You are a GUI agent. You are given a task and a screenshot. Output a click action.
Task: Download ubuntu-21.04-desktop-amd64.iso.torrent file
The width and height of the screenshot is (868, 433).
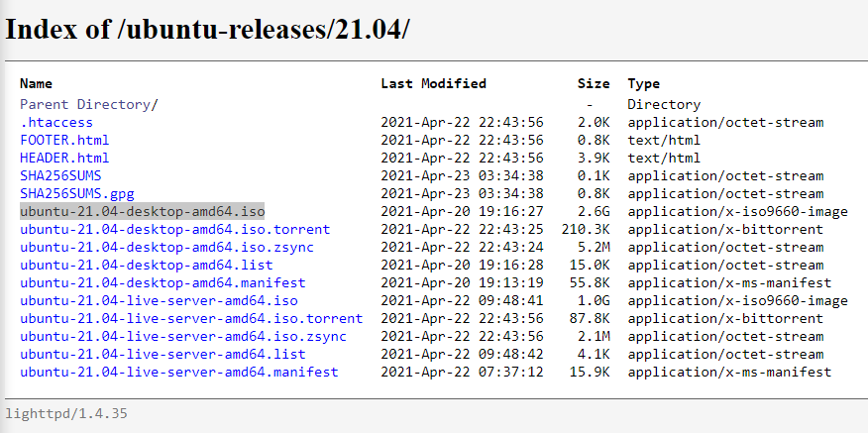(175, 229)
